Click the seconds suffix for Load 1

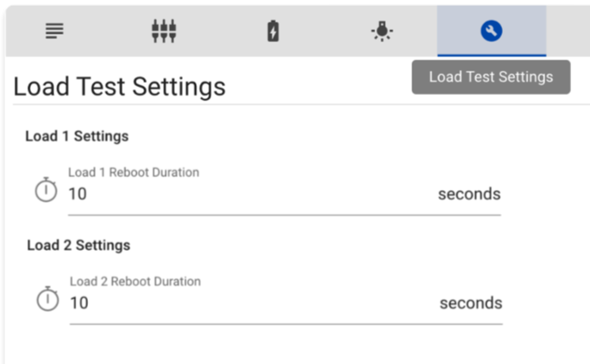pos(468,194)
